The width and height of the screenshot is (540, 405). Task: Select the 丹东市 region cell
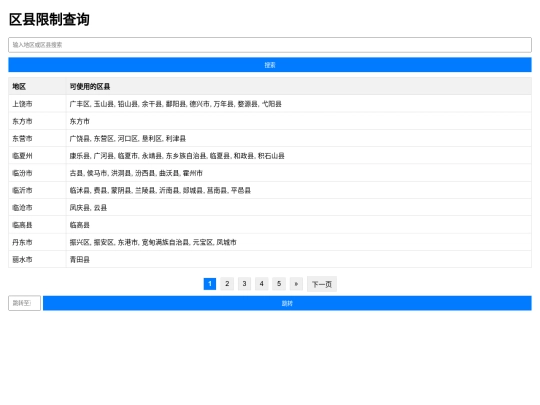pyautogui.click(x=37, y=242)
